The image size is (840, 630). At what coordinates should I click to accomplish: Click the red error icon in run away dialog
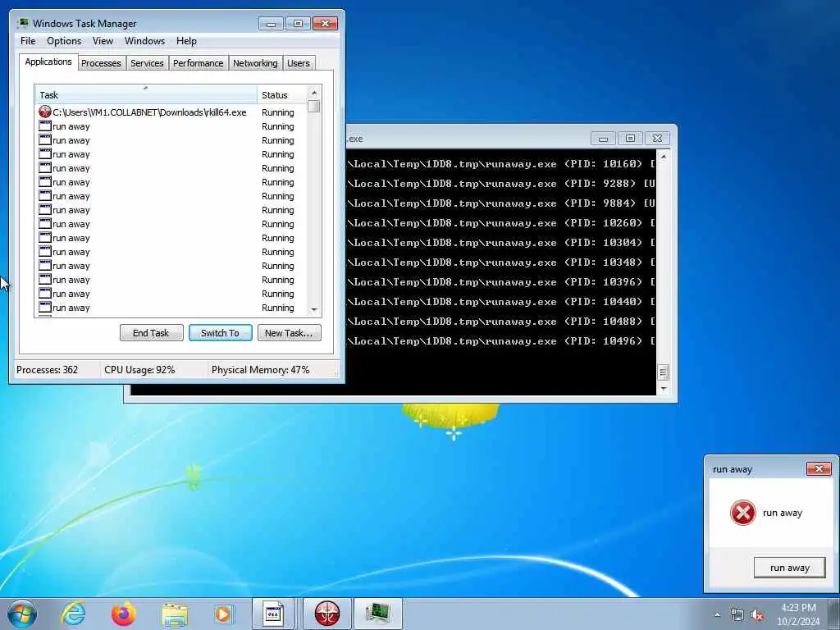pyautogui.click(x=743, y=513)
